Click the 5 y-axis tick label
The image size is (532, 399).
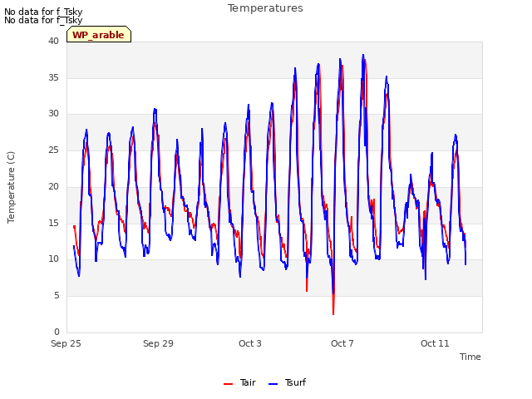[x=57, y=296]
